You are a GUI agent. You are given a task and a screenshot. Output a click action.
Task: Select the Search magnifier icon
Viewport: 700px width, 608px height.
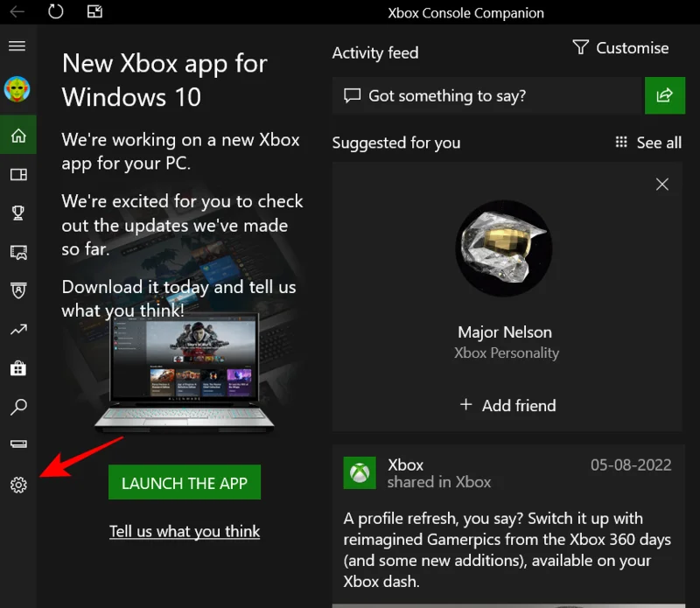17,407
